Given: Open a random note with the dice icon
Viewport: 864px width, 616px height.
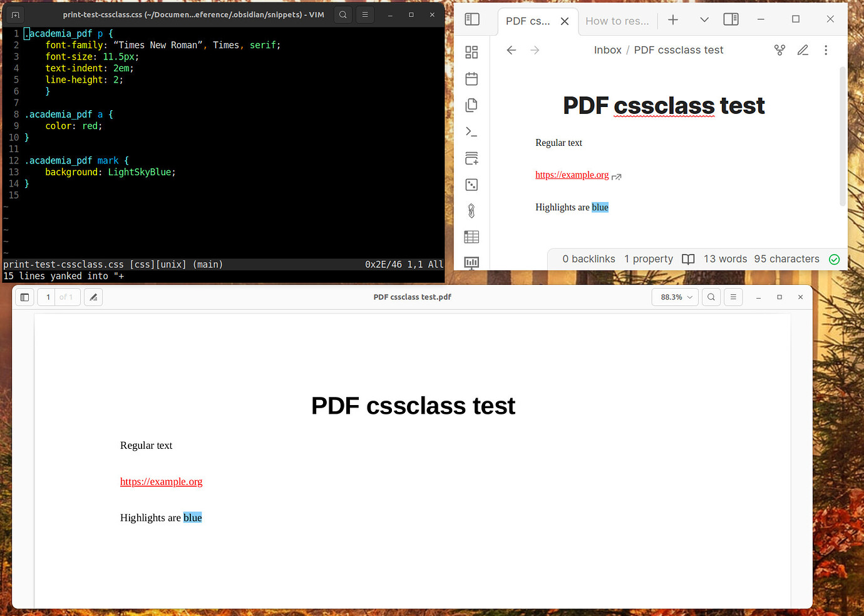Looking at the screenshot, I should [x=471, y=184].
